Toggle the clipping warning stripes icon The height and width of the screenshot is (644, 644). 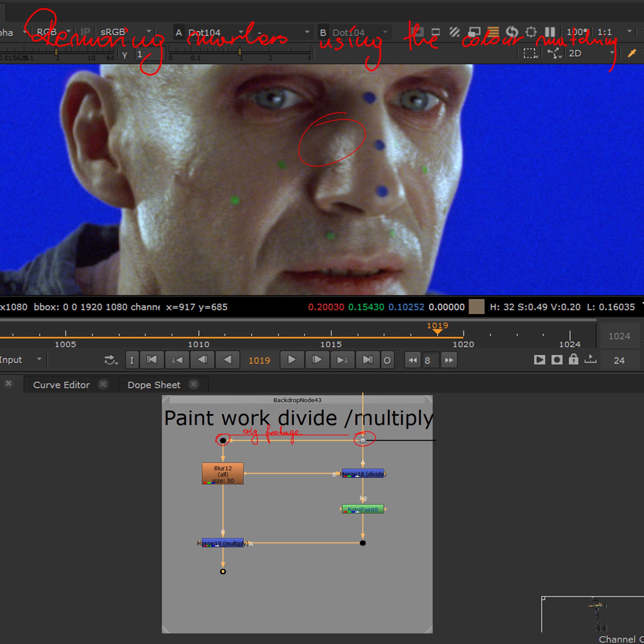point(454,32)
